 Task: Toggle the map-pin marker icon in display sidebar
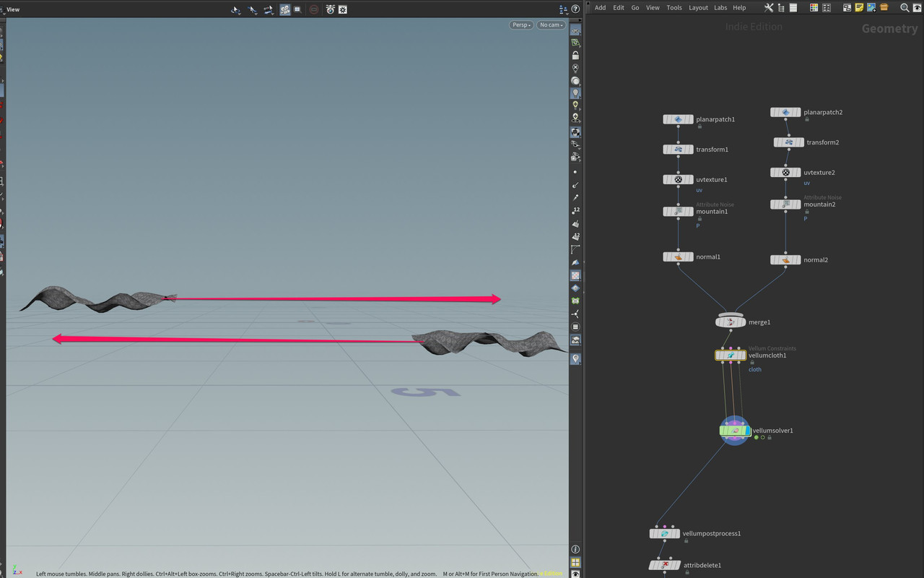(x=575, y=358)
